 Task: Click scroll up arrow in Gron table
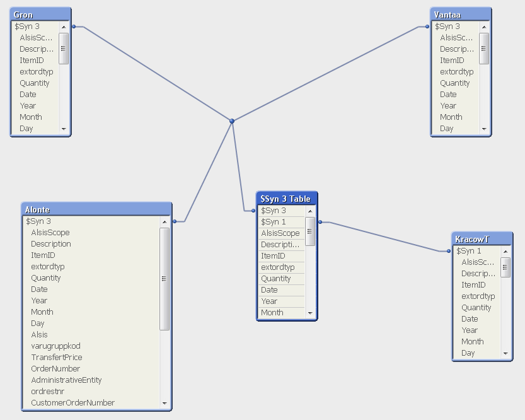click(x=64, y=26)
